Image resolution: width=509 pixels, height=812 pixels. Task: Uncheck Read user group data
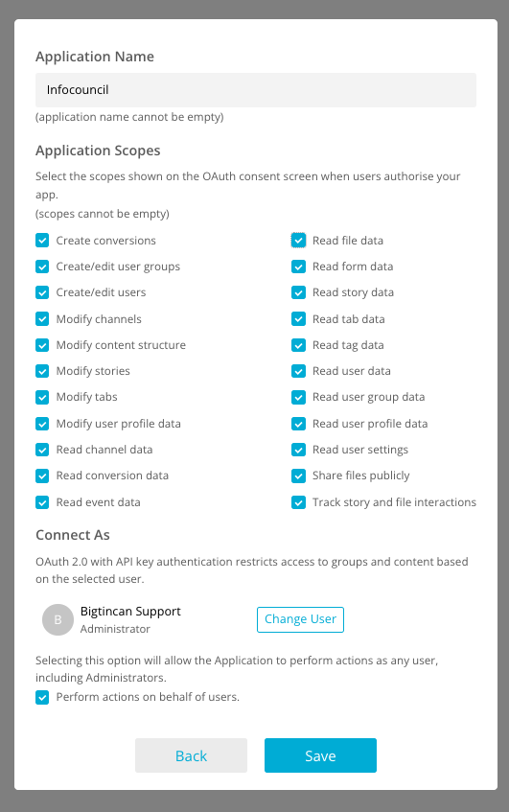[298, 397]
